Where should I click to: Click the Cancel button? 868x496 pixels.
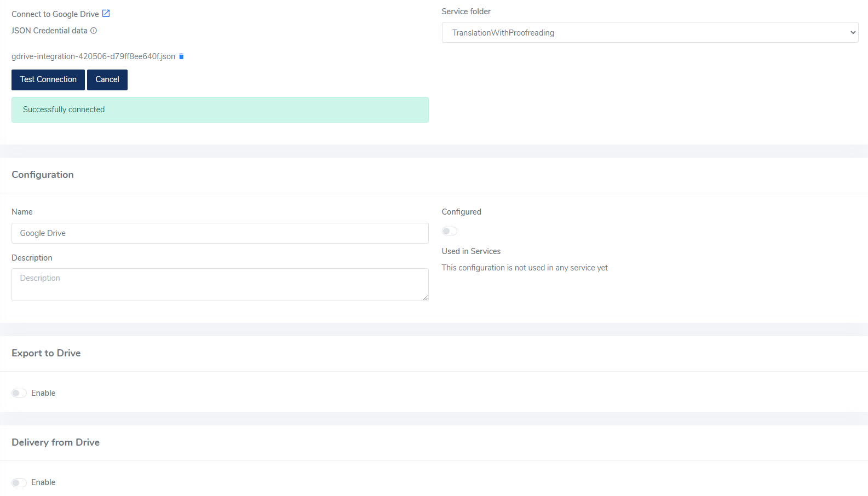coord(107,80)
